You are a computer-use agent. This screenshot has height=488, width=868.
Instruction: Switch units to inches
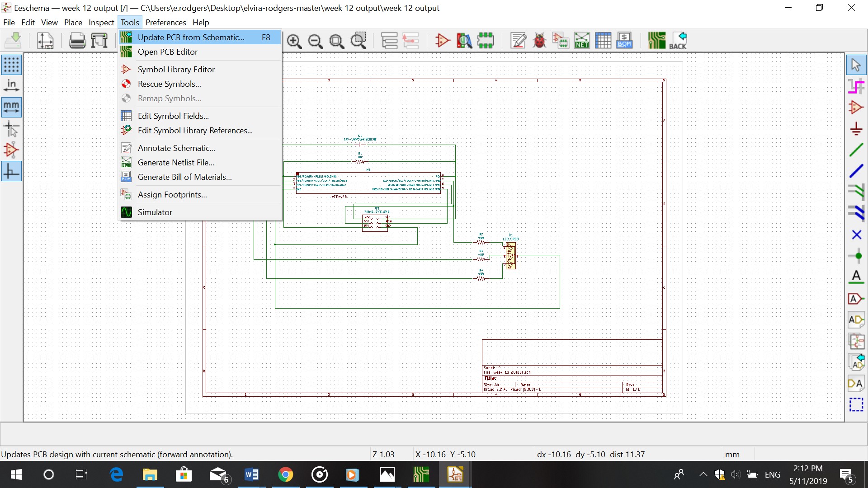[x=11, y=86]
